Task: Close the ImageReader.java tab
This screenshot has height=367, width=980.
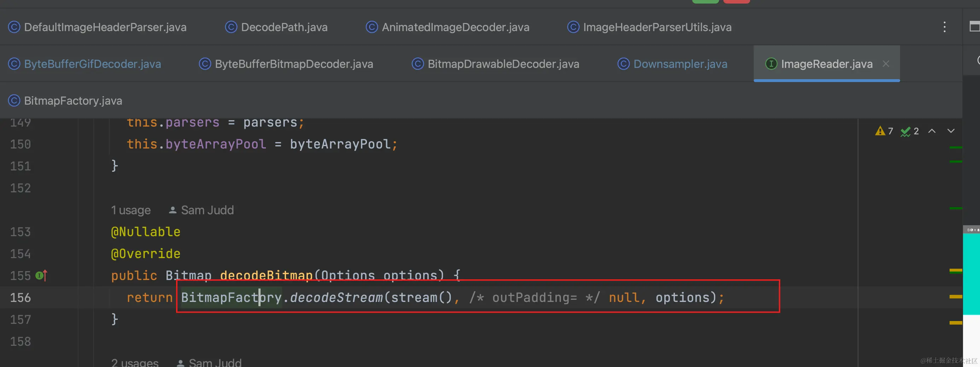Action: tap(886, 64)
